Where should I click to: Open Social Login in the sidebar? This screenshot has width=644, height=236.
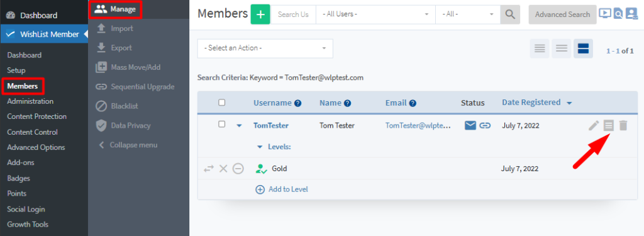click(26, 209)
